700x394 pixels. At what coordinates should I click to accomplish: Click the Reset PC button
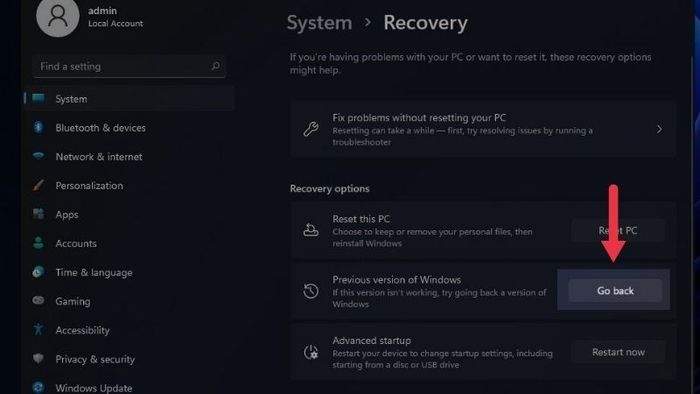pyautogui.click(x=618, y=230)
